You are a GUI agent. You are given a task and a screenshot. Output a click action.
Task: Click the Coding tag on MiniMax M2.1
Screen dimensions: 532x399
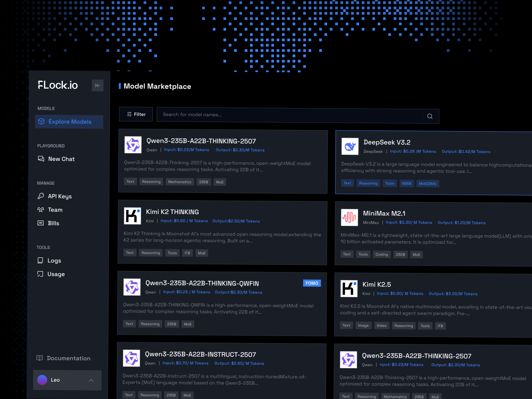coord(382,255)
